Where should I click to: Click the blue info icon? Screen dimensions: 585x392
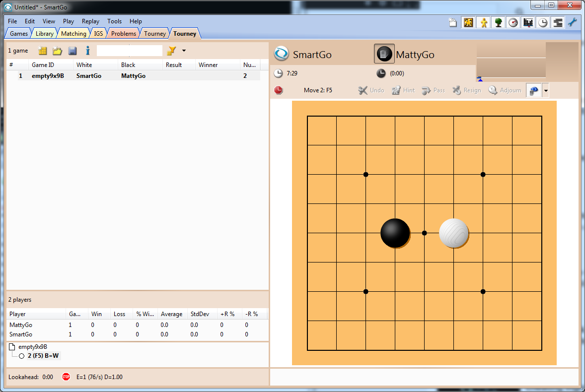[88, 50]
